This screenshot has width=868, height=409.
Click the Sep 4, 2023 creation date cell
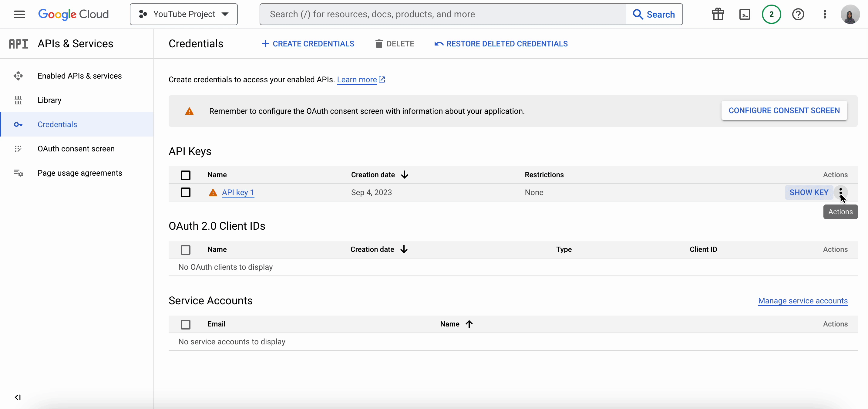coord(371,193)
